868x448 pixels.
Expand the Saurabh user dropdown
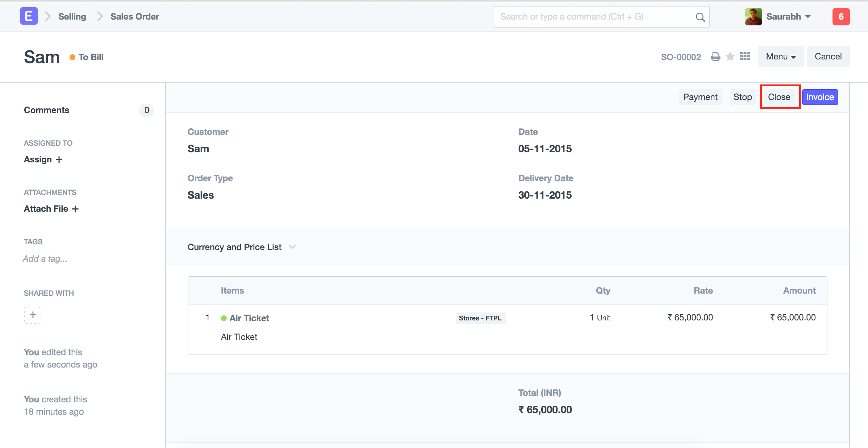tap(788, 17)
